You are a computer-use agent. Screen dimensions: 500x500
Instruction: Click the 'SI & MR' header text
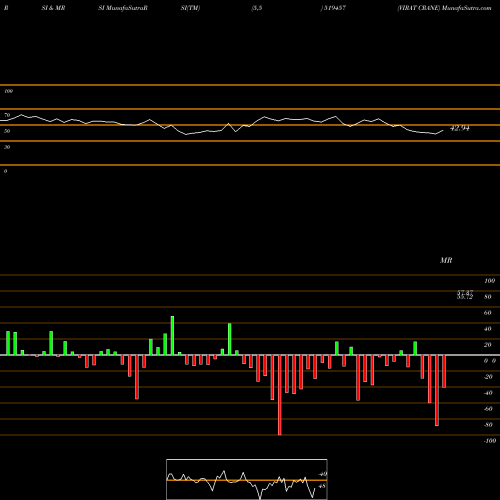53,8
